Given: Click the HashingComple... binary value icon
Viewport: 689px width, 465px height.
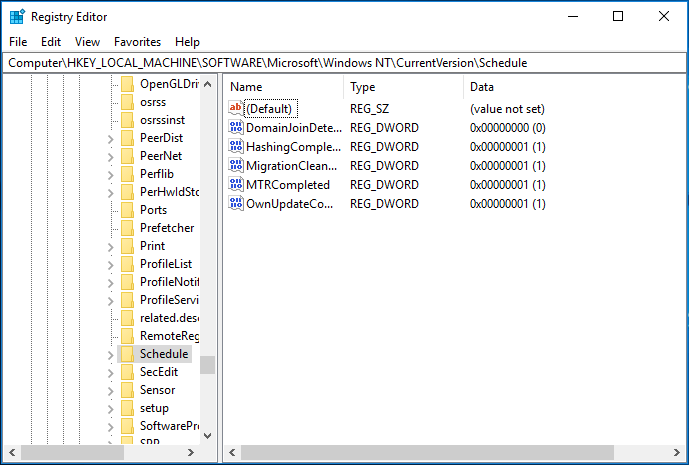Looking at the screenshot, I should coord(236,147).
